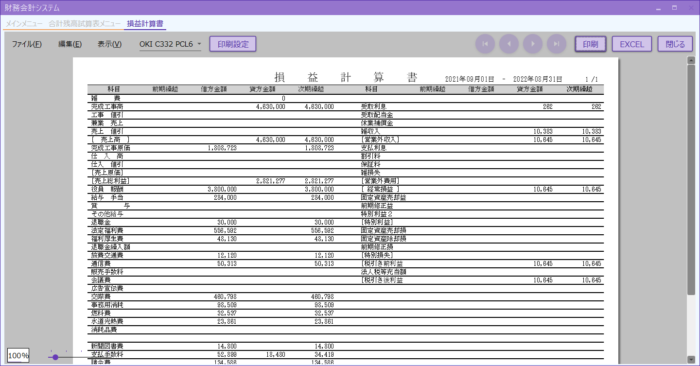This screenshot has width=700, height=366.
Task: Click the scrollbar up arrow
Action: pyautogui.click(x=691, y=60)
